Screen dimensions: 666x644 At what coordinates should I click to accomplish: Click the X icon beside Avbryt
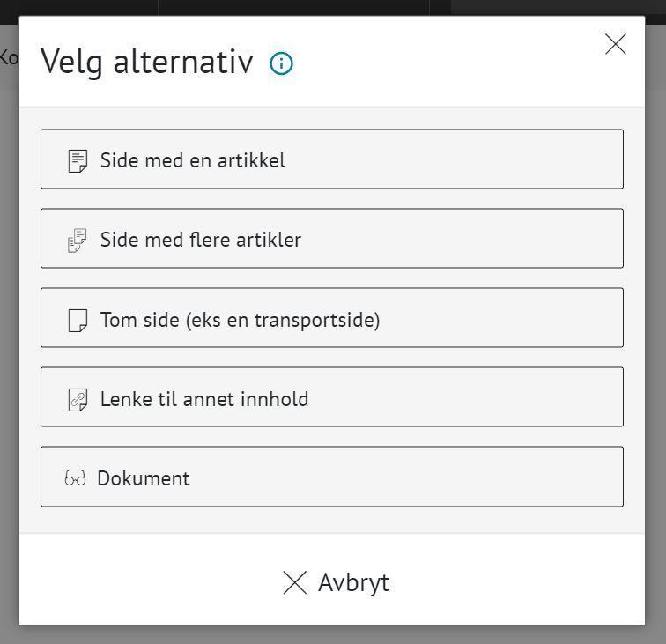click(295, 582)
